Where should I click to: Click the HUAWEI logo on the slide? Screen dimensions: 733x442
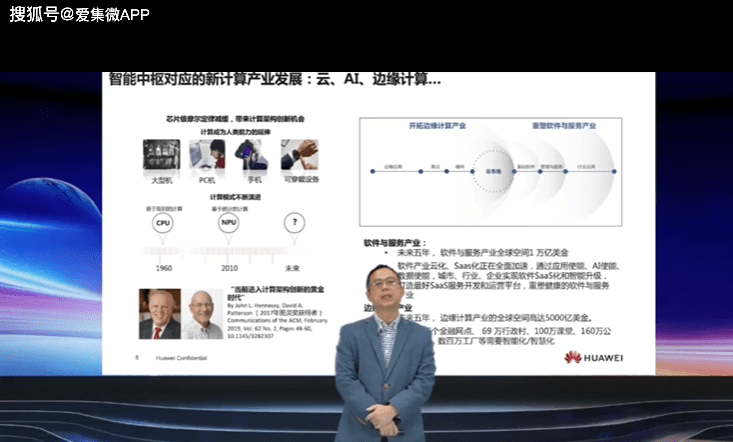click(593, 358)
